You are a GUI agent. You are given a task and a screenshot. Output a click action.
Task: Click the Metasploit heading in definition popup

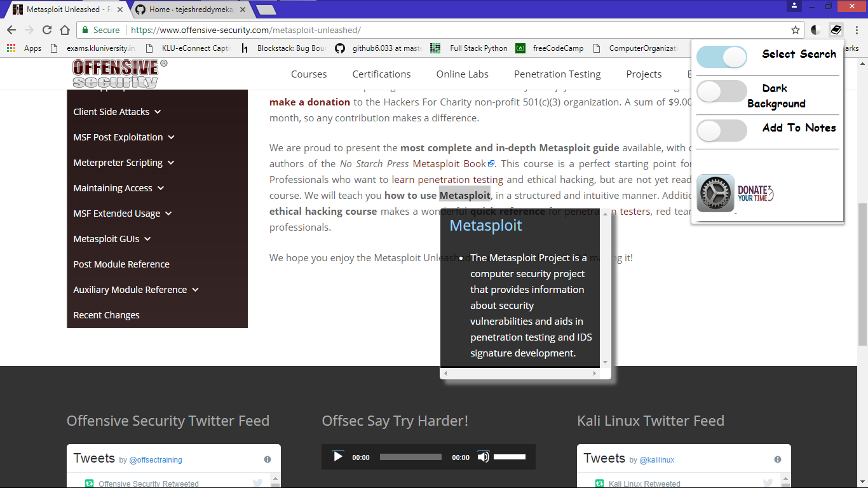(485, 225)
